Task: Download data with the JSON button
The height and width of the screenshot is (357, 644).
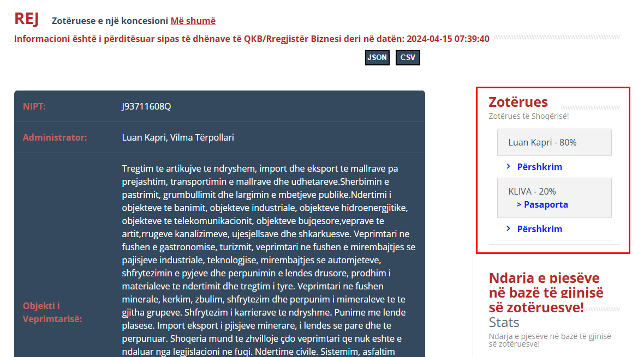Action: tap(377, 57)
